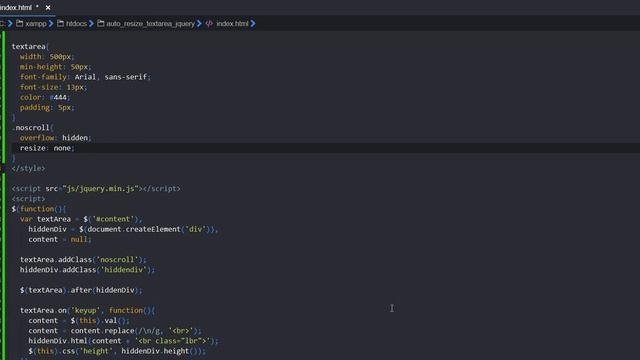The height and width of the screenshot is (360, 640).
Task: Click the $(this).css('height', hiddenDiv.height()) line
Action: tap(117, 351)
